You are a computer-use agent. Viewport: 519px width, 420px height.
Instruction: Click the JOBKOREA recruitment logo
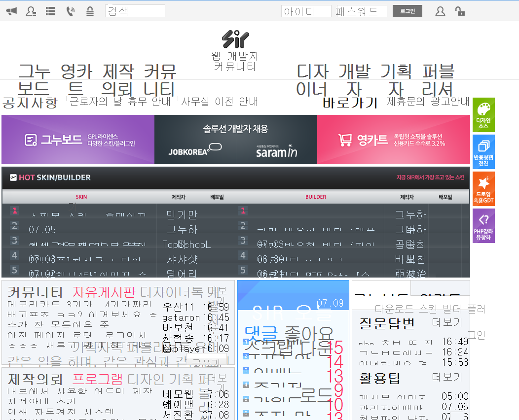point(195,150)
